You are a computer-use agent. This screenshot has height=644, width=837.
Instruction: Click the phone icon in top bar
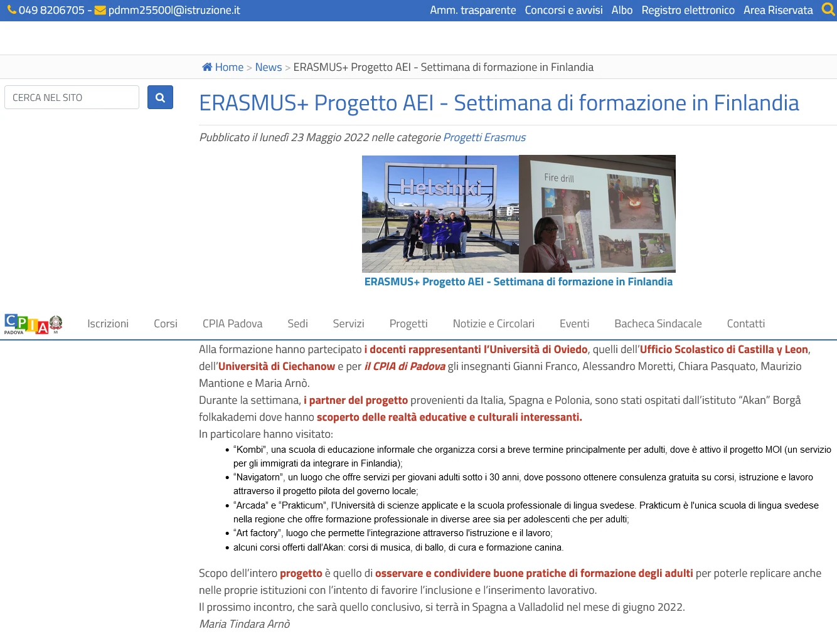[x=11, y=10]
